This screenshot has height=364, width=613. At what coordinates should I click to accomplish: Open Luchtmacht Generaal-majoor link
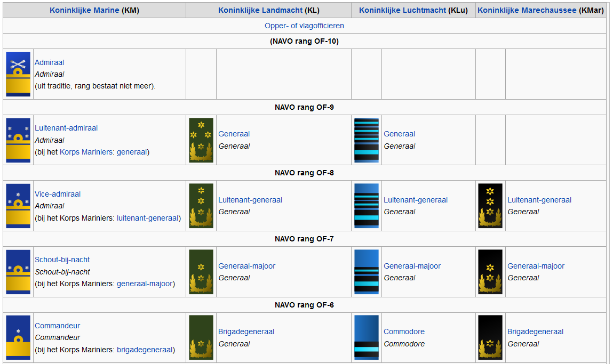pos(412,266)
